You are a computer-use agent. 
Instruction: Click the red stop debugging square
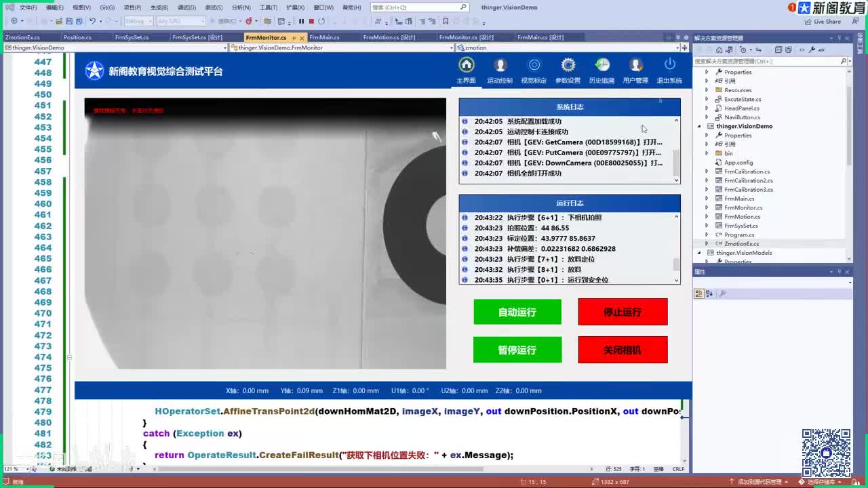[x=311, y=21]
